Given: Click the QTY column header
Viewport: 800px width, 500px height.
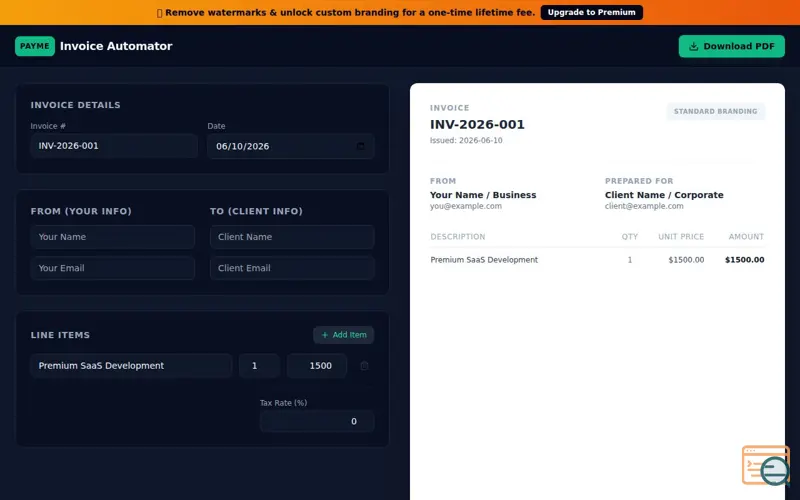Looking at the screenshot, I should click(x=630, y=237).
